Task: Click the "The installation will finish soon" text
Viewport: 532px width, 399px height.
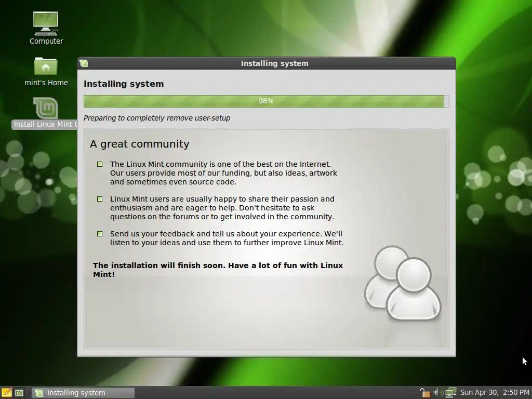Action: 218,270
